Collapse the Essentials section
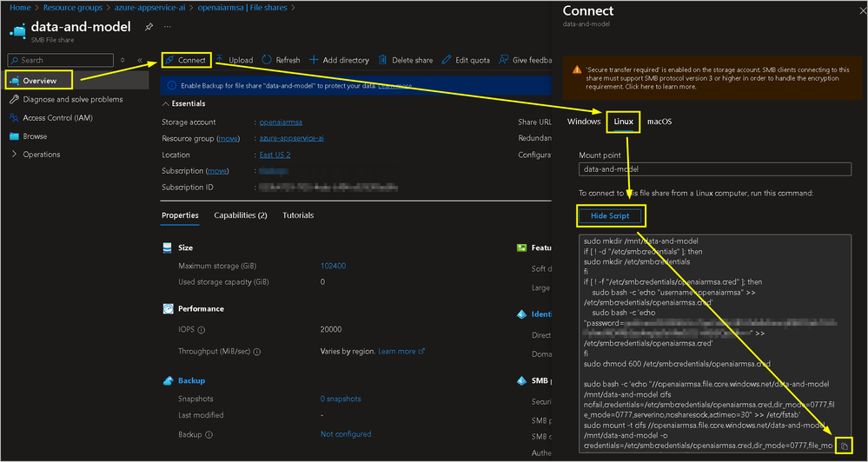The height and width of the screenshot is (462, 868). [x=166, y=103]
